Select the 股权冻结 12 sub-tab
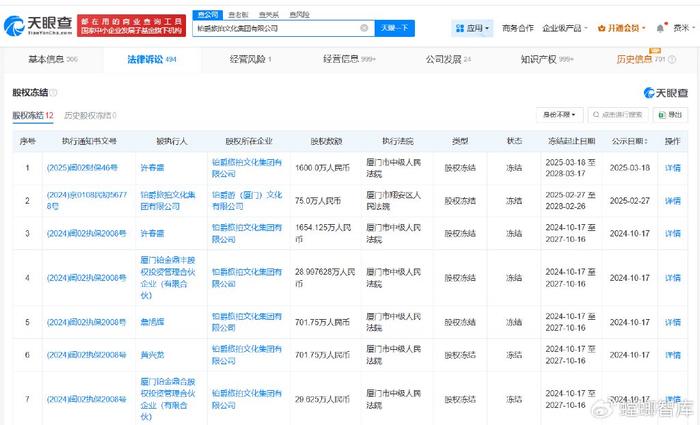The image size is (700, 425). point(33,116)
